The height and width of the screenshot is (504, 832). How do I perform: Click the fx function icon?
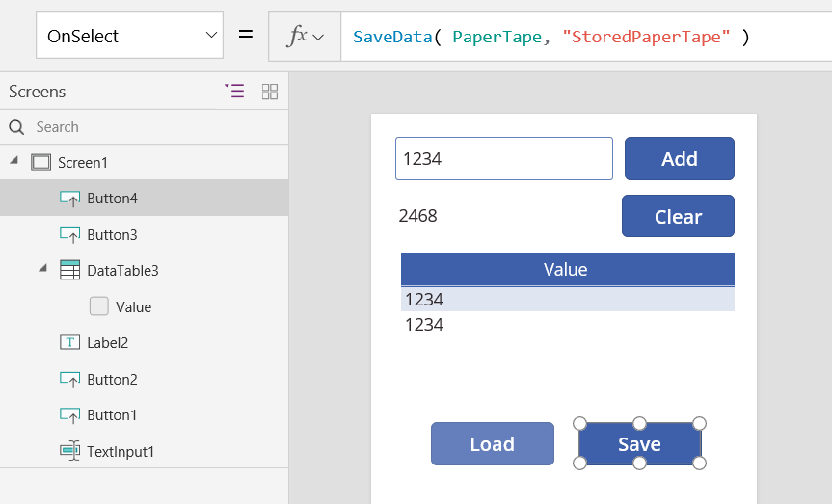[x=297, y=36]
